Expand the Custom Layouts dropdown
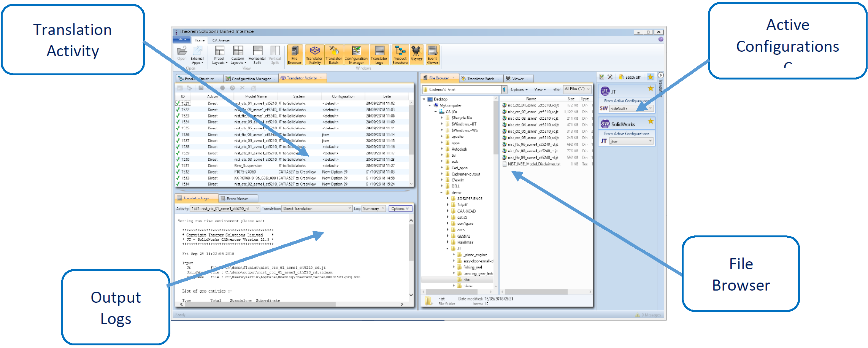The image size is (868, 348). [x=238, y=55]
